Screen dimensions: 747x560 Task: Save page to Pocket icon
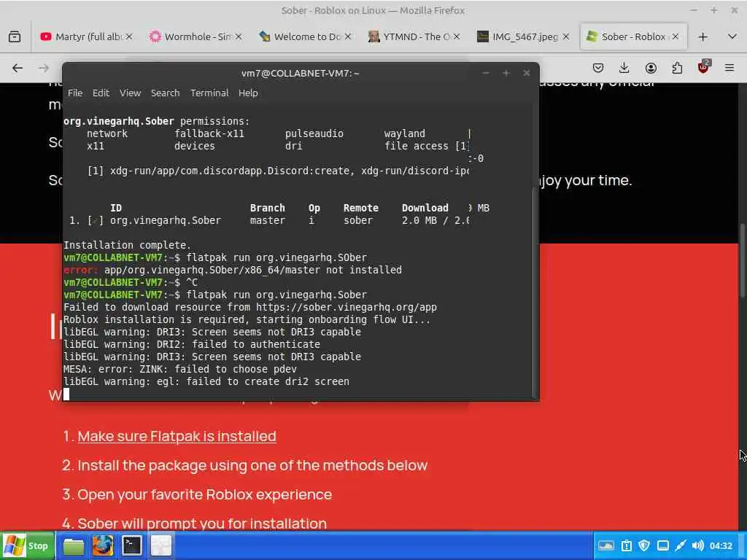(x=598, y=68)
